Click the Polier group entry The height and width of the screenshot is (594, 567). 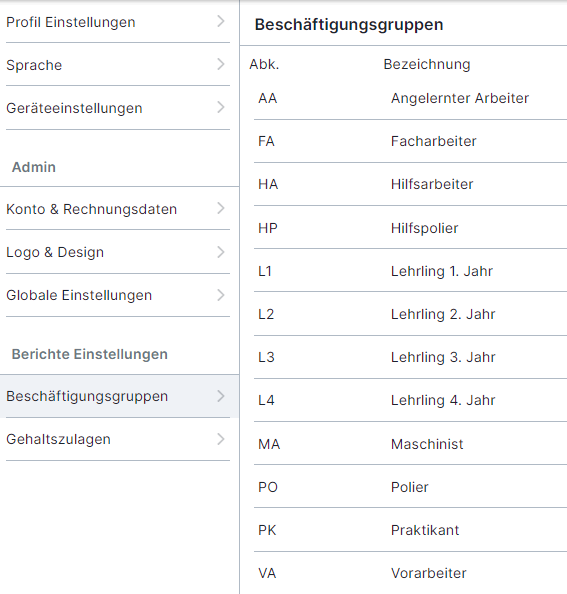pos(410,487)
